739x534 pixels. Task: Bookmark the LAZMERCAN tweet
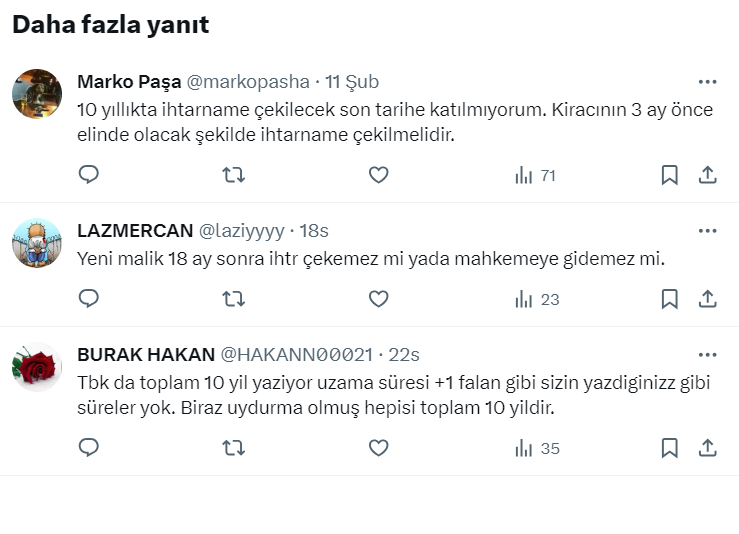click(670, 298)
